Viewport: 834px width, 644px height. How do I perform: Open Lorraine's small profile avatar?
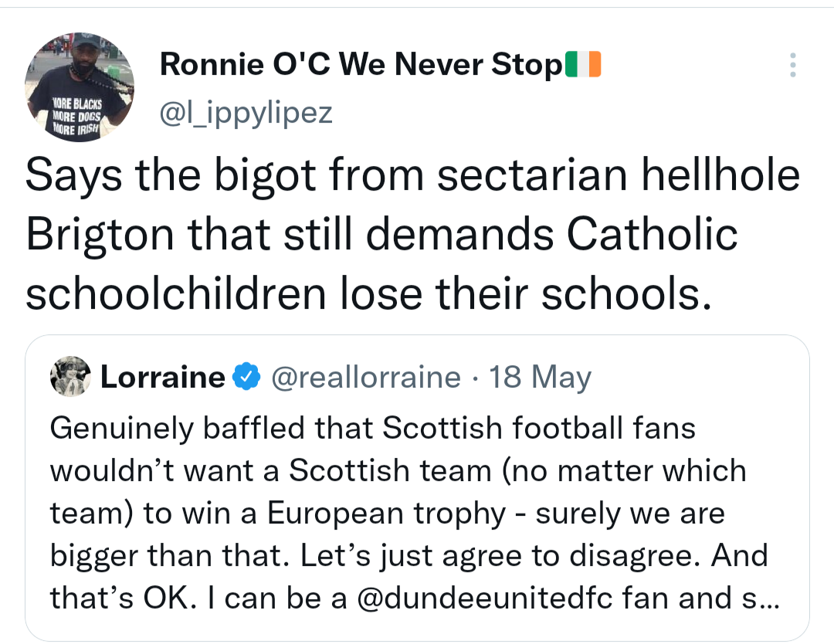(70, 377)
